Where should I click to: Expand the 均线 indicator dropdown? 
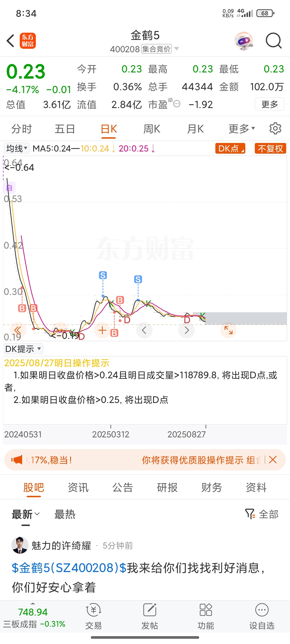click(x=16, y=148)
